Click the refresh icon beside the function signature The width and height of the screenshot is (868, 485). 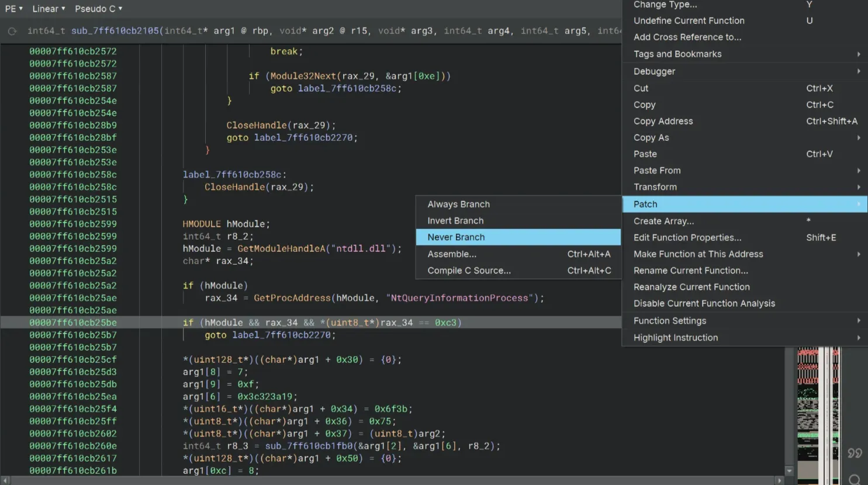tap(12, 31)
